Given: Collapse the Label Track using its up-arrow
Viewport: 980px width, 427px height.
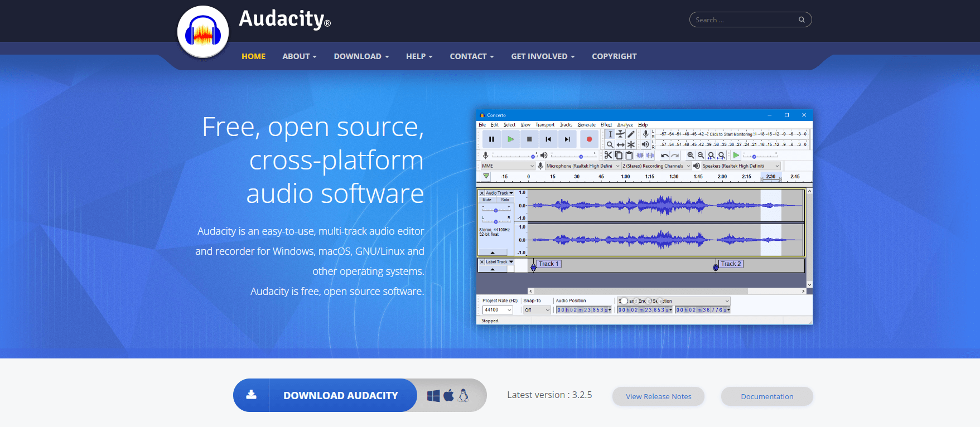Looking at the screenshot, I should [493, 269].
